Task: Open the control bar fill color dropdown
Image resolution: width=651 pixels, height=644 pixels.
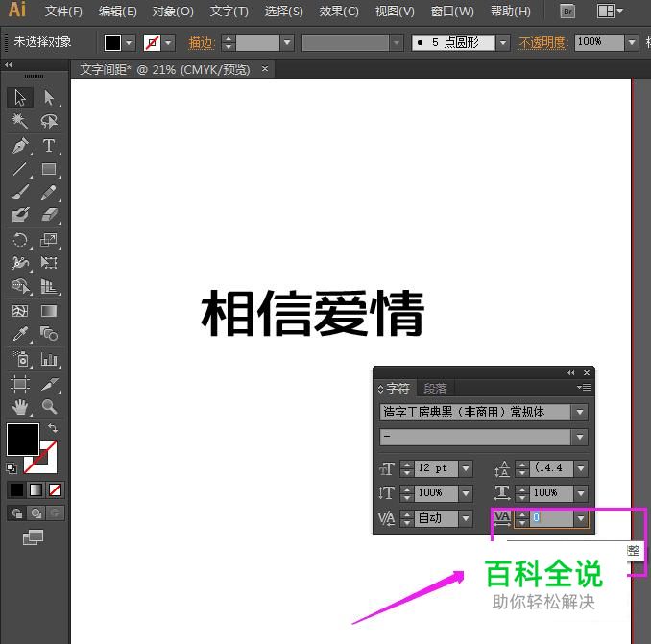Action: pos(129,43)
